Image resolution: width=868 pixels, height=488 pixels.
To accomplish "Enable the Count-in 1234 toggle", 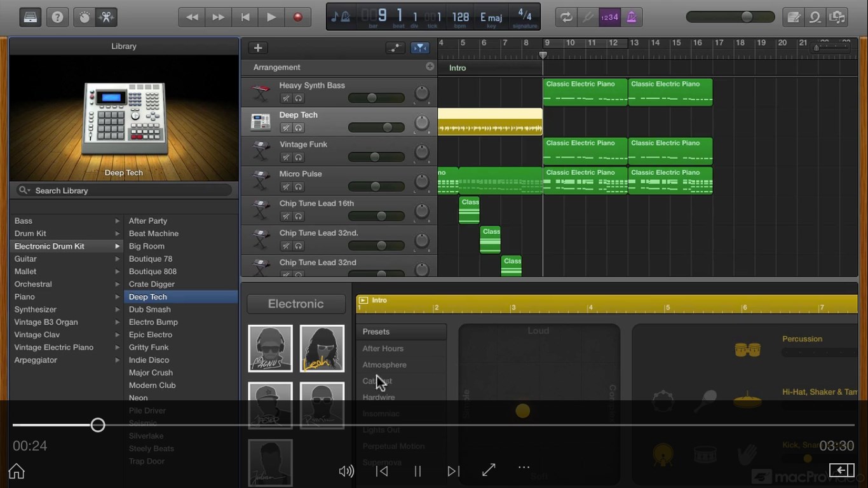I will pyautogui.click(x=609, y=17).
